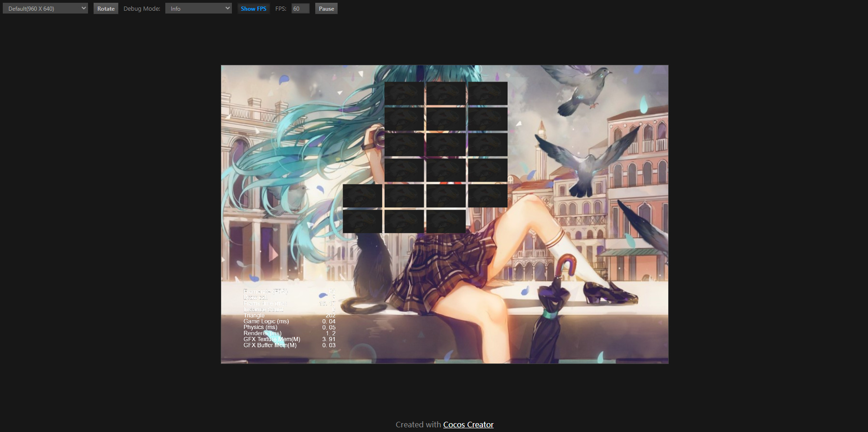Select the "Triangle" stats label
The width and height of the screenshot is (868, 432).
tap(254, 315)
